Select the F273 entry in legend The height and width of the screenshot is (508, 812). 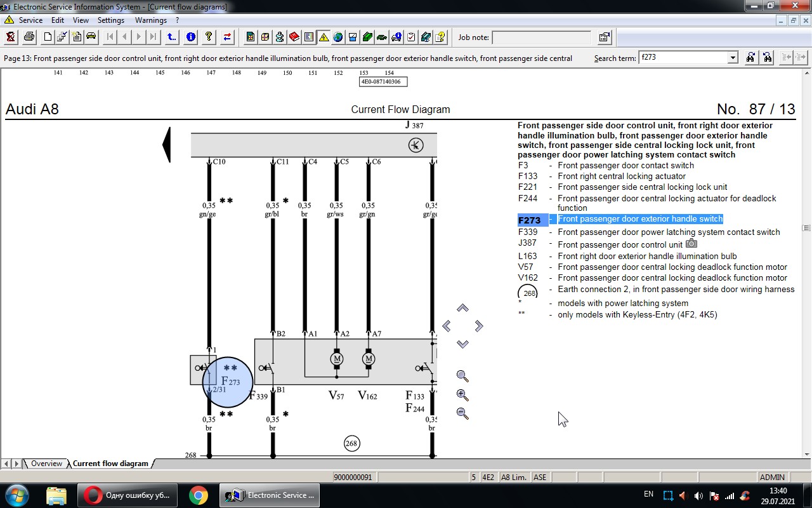click(529, 220)
